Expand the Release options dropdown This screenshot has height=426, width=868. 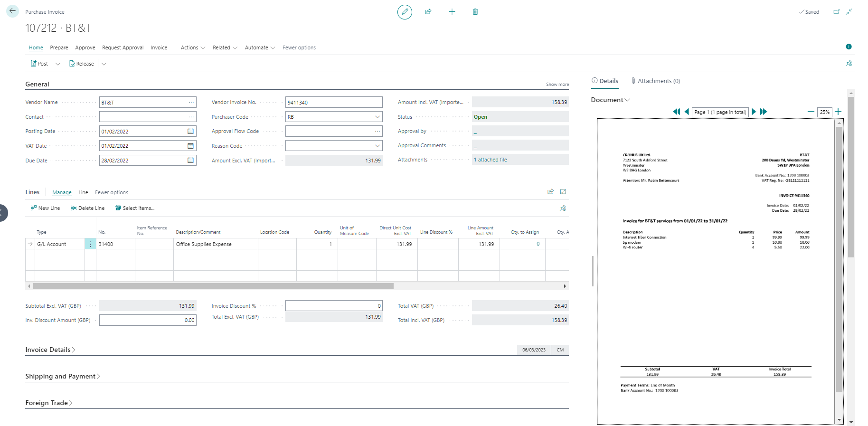[x=104, y=64]
